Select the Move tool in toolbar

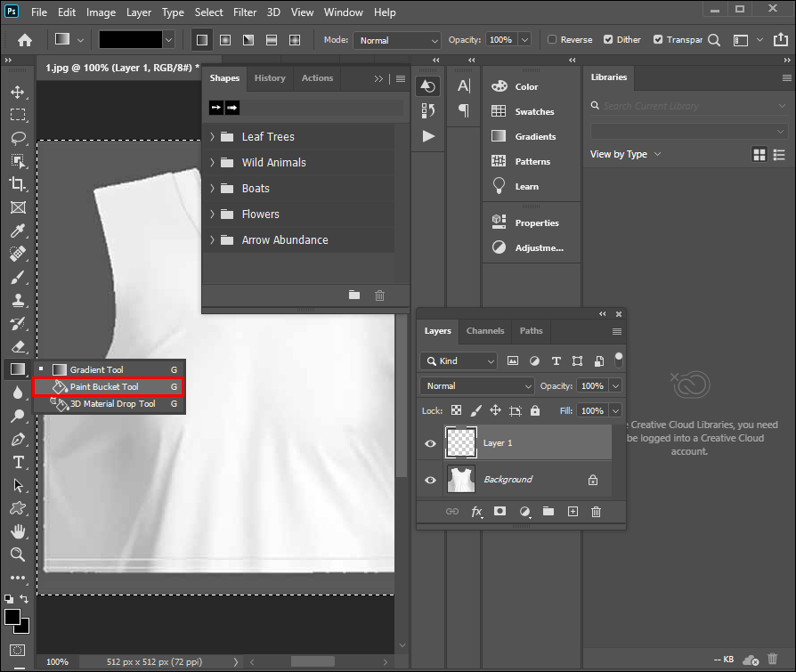click(x=18, y=93)
